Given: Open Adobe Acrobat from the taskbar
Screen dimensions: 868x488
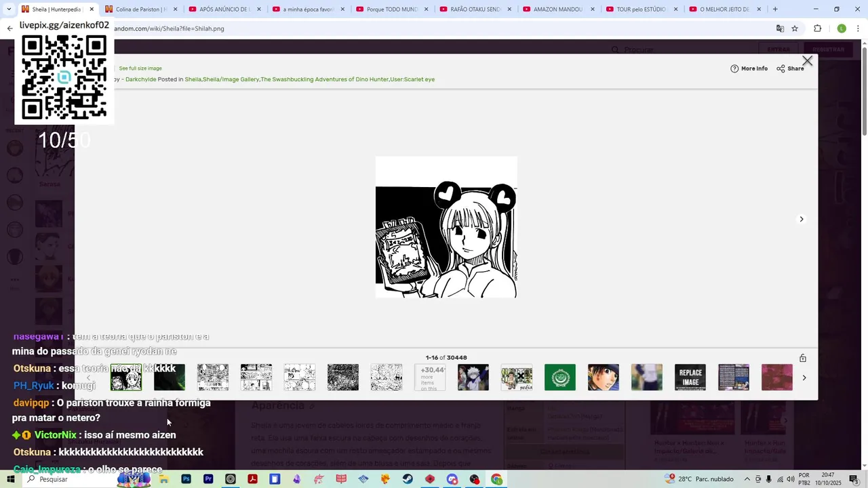Looking at the screenshot, I should 252,479.
